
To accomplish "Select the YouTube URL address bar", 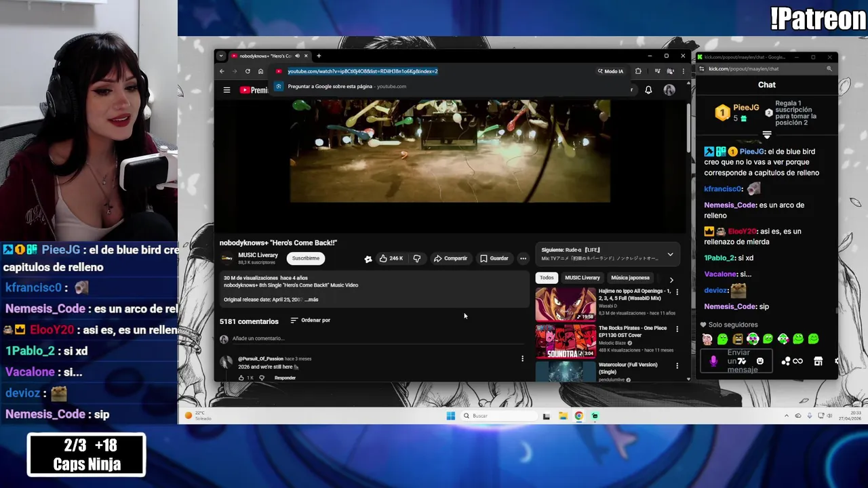I will point(363,71).
